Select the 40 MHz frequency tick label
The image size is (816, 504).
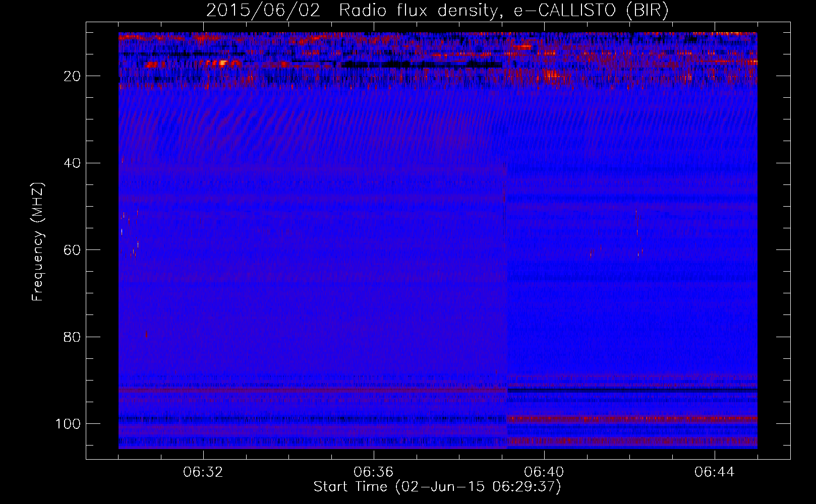(x=72, y=163)
